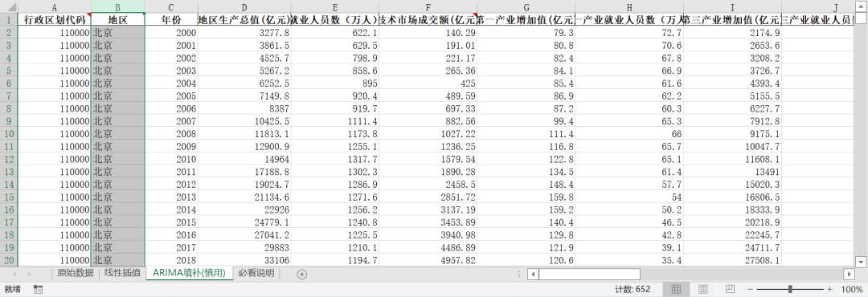Select cell with value 35.4
The height and width of the screenshot is (297, 868).
(629, 260)
